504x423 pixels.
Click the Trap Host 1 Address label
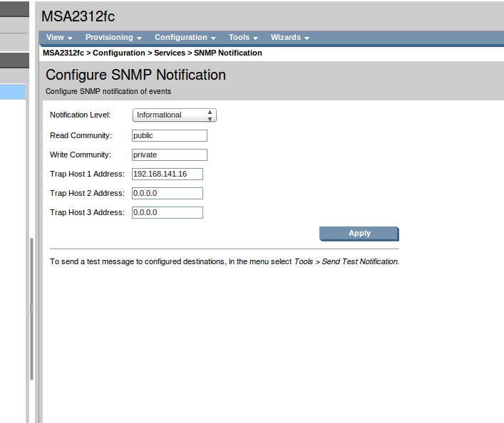tap(87, 174)
